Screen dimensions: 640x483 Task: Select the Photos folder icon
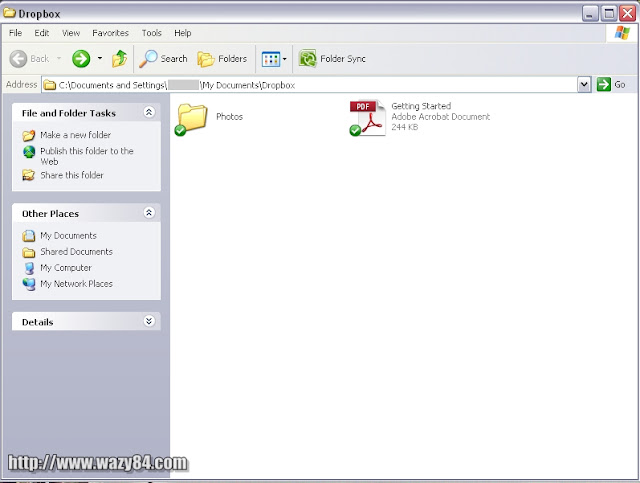[x=191, y=119]
